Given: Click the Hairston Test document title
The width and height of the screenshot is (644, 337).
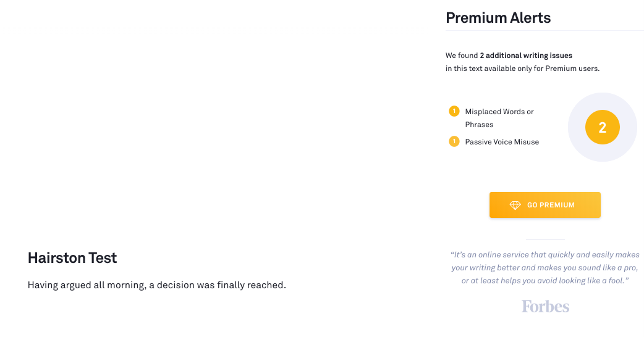Looking at the screenshot, I should (x=72, y=258).
